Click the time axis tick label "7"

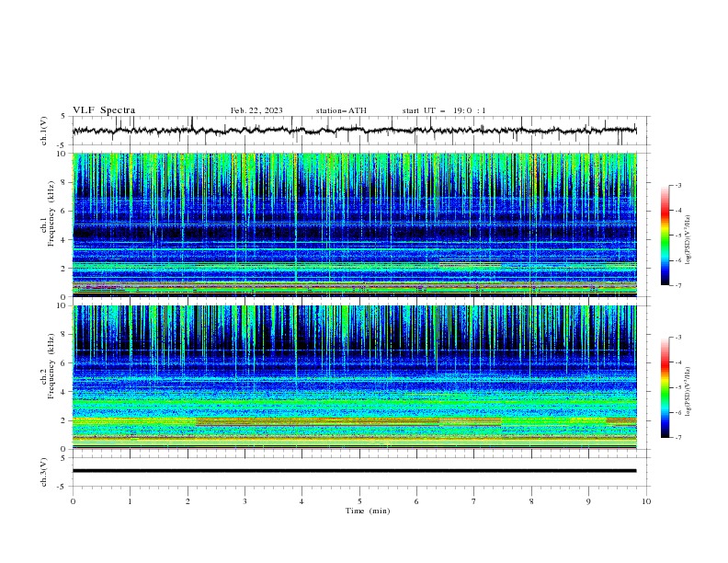pos(474,501)
